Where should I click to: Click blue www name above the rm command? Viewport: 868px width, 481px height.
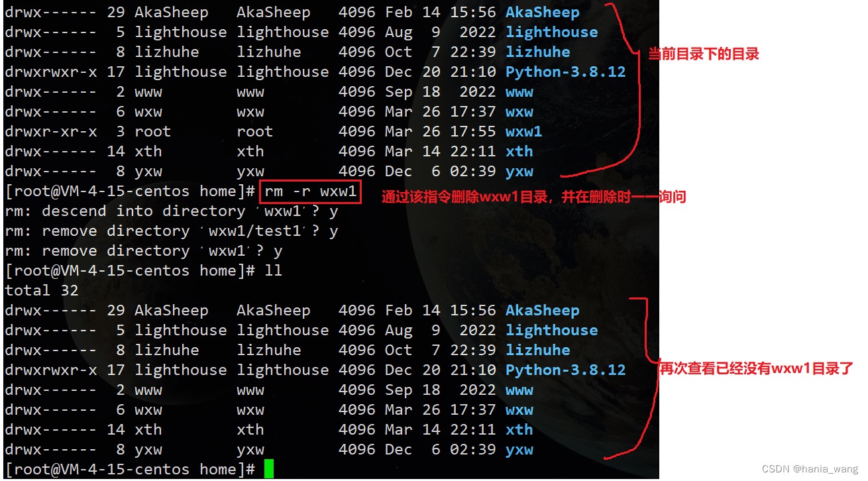tap(519, 92)
